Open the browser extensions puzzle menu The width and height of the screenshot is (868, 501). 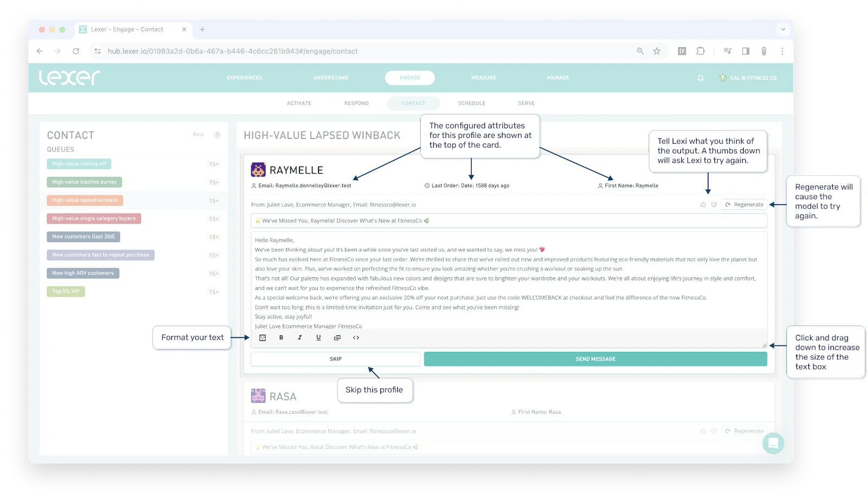[x=700, y=51]
